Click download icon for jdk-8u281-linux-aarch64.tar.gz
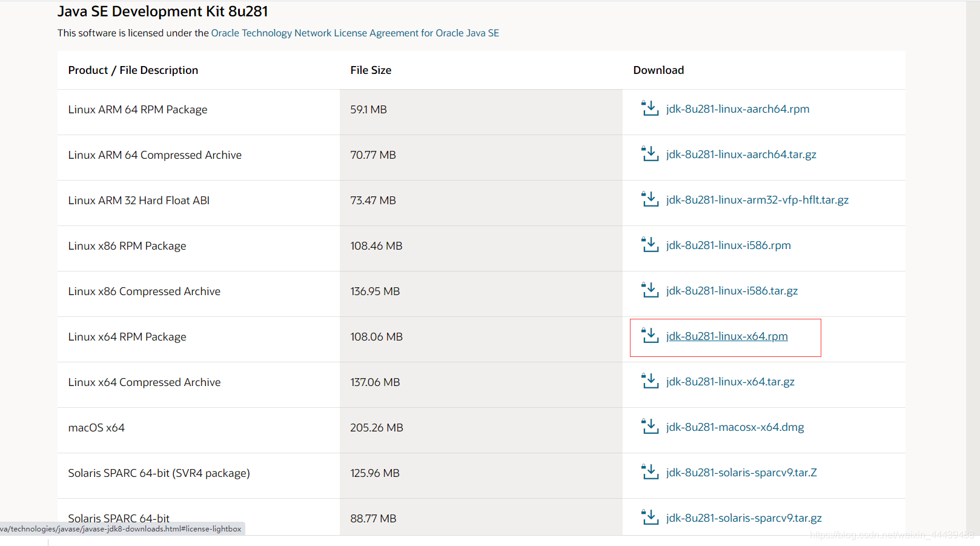Image resolution: width=980 pixels, height=546 pixels. [650, 154]
